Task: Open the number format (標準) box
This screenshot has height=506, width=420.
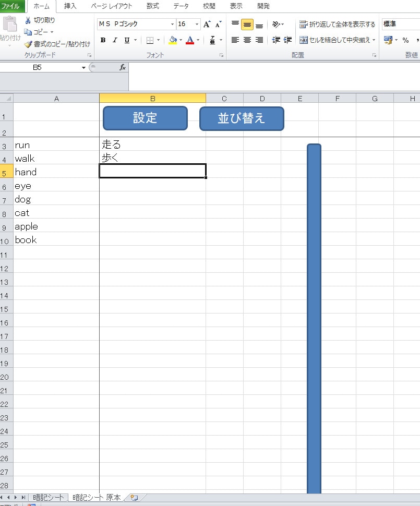Action: (x=401, y=24)
